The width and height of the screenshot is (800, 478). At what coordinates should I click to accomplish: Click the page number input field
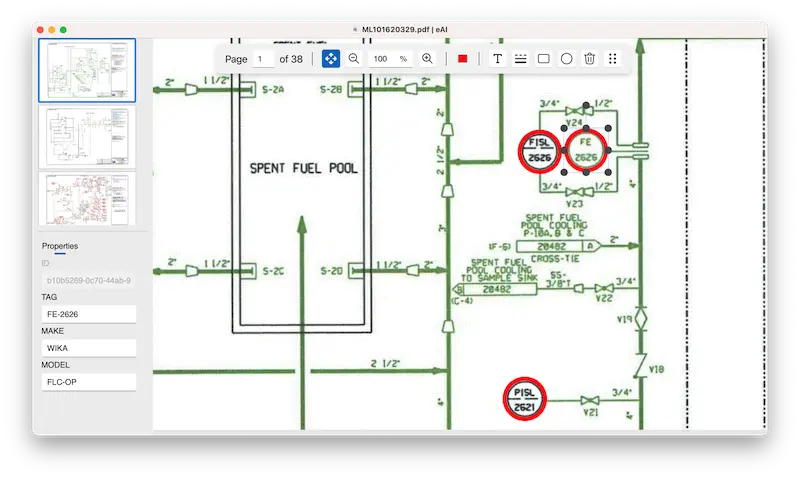263,59
